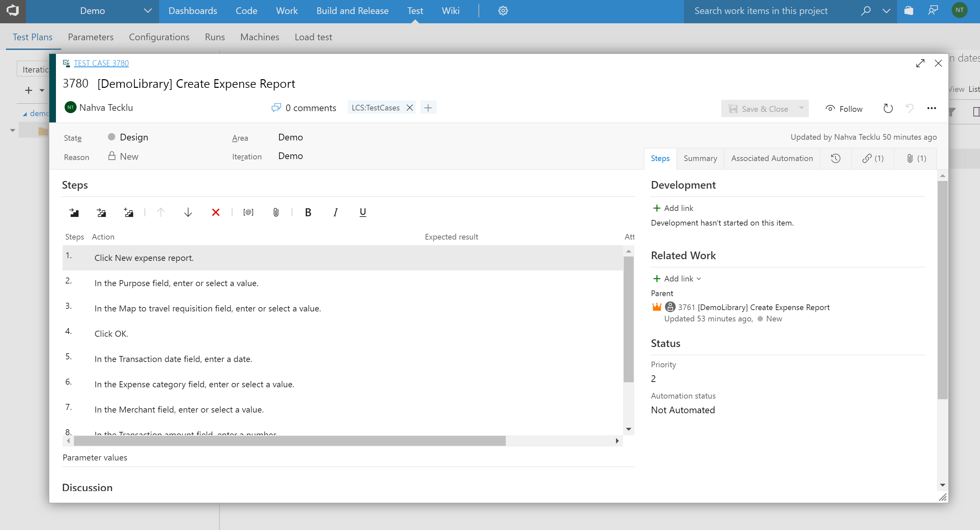
Task: Click the Insert step icon
Action: [x=74, y=212]
